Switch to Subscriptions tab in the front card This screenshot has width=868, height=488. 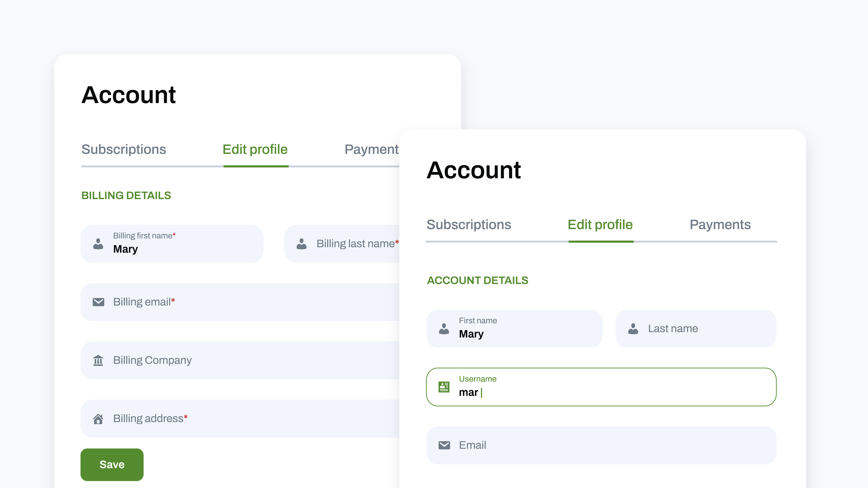click(469, 225)
